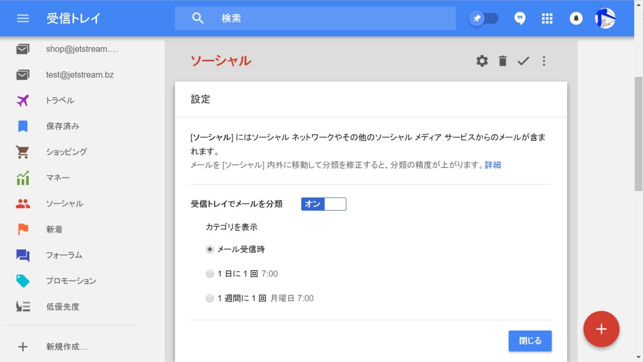
Task: Open the 詳細 link
Action: (493, 165)
